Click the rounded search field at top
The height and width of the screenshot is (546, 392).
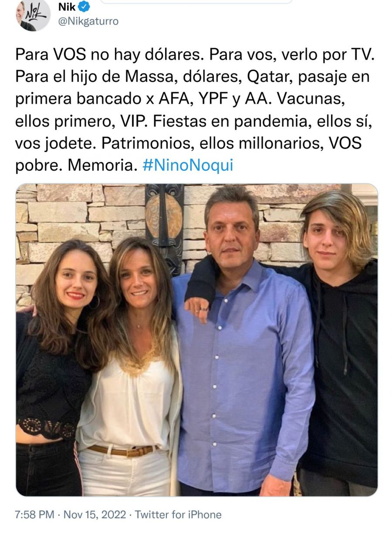click(x=196, y=2)
